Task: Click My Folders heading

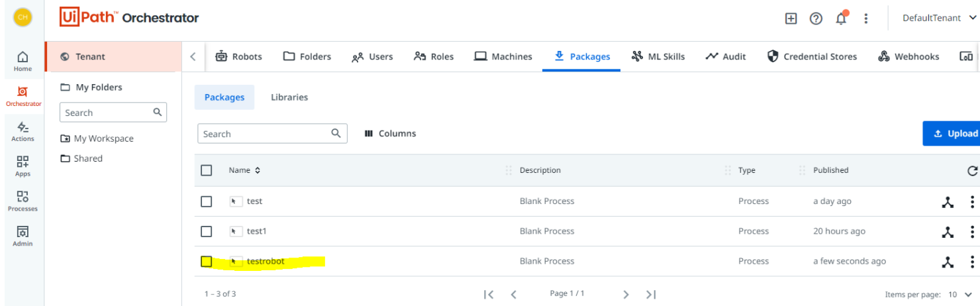Action: tap(91, 87)
